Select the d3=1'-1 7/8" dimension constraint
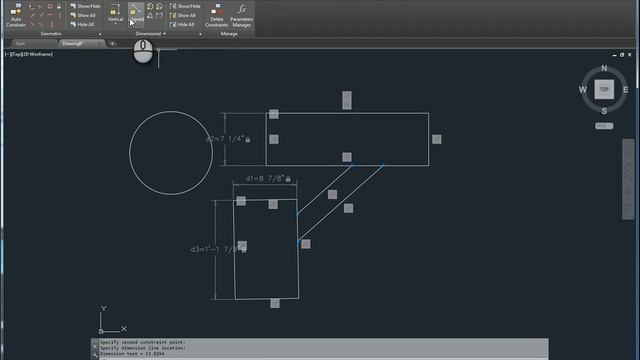 click(219, 249)
